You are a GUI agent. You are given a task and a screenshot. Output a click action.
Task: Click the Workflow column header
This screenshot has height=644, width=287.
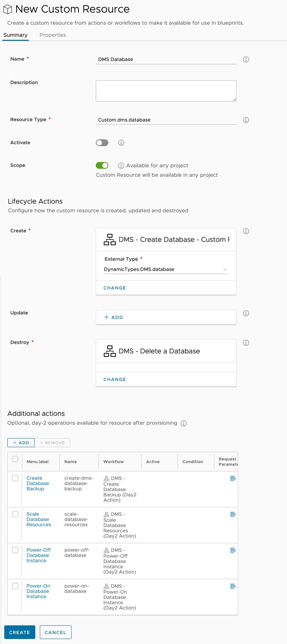[x=114, y=462]
